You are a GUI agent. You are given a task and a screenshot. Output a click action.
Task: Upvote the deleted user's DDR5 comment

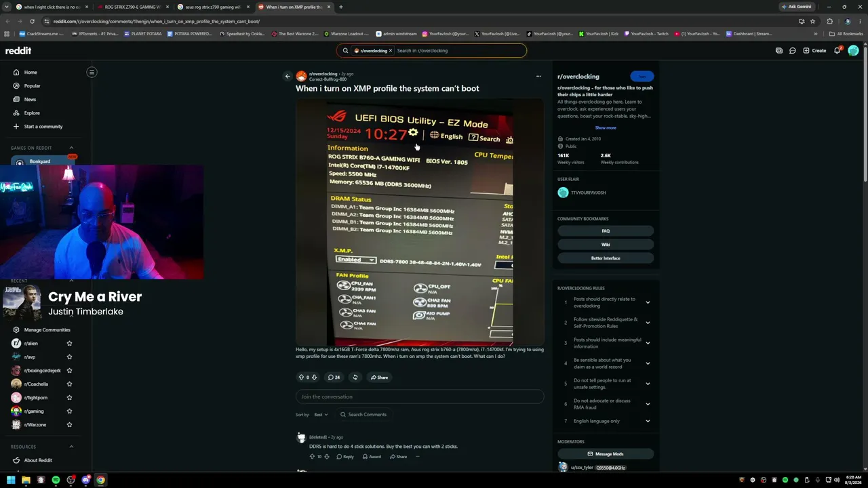tap(312, 457)
